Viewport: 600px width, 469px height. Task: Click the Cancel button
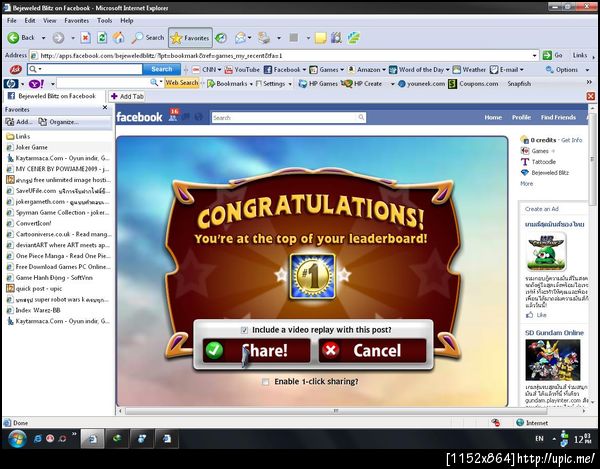pyautogui.click(x=372, y=350)
